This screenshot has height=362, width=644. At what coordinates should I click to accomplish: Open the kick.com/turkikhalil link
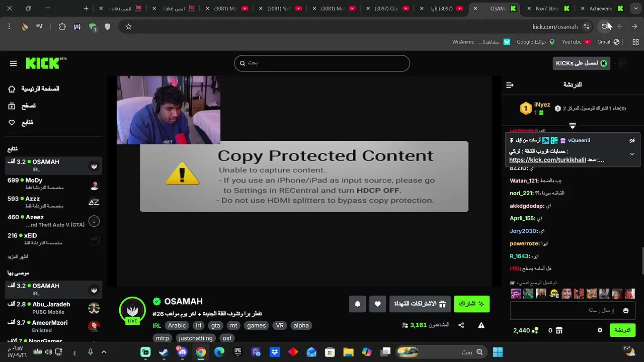pos(547,160)
